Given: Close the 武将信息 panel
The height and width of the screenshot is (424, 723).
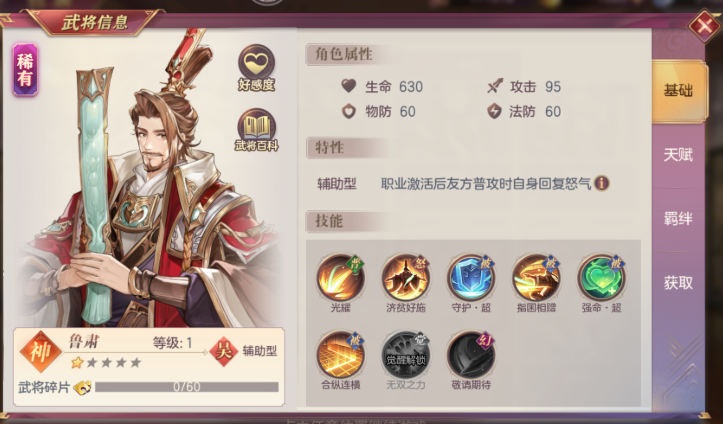Looking at the screenshot, I should coord(704,26).
